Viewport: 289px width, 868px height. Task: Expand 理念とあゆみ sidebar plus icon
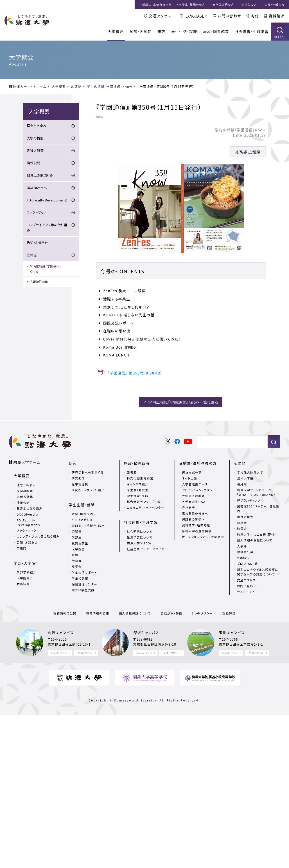[x=73, y=126]
